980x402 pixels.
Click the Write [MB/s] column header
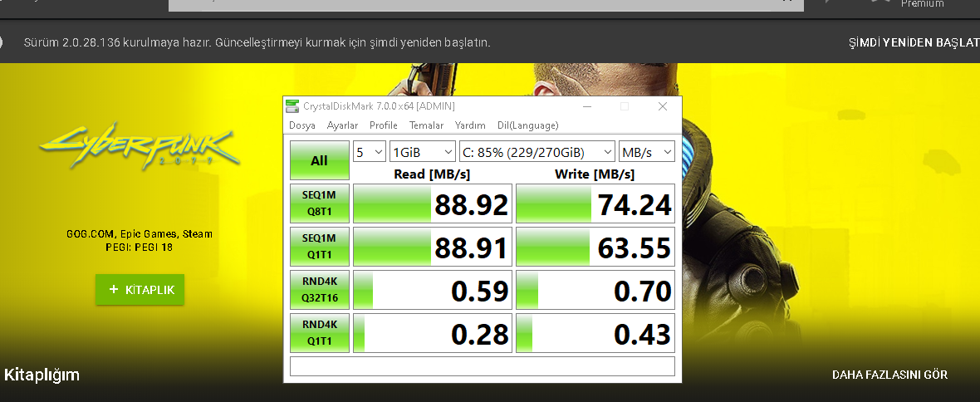tap(595, 174)
